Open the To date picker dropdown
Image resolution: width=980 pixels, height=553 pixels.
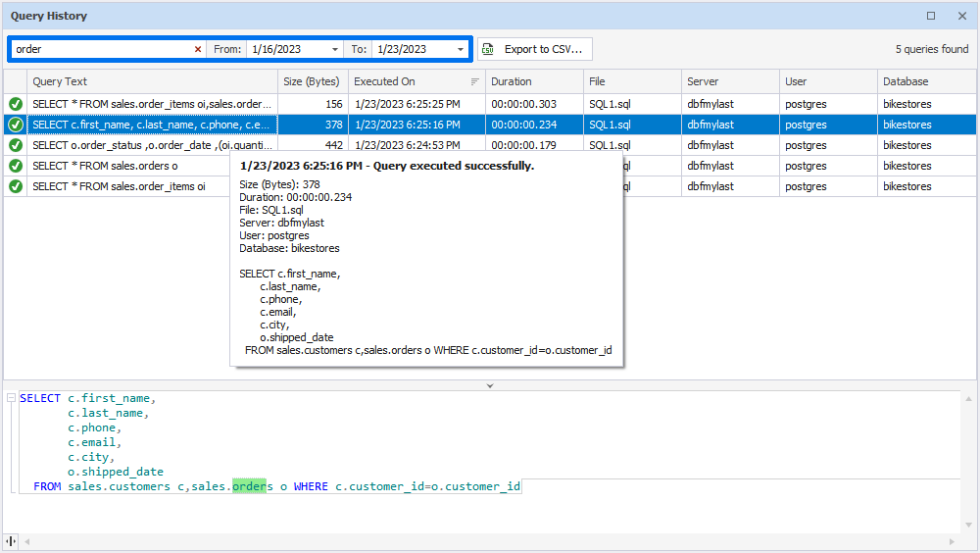(461, 49)
